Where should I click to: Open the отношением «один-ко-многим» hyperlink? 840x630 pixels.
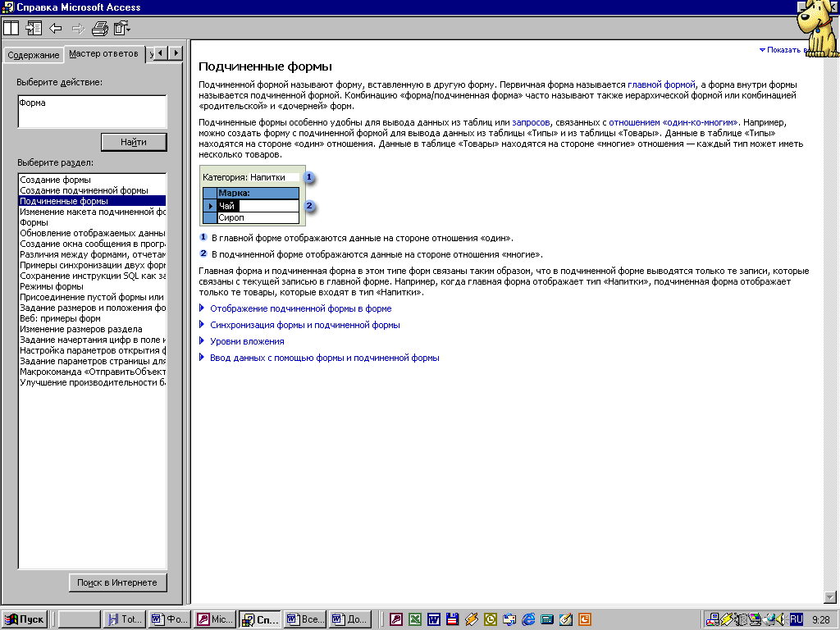click(673, 122)
